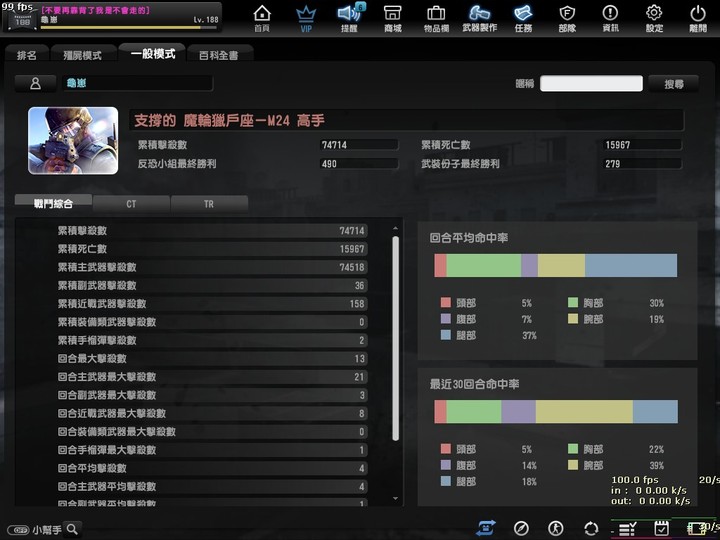Screen dimensions: 720x540
Task: Click the 累積副武器擊殺數 row
Action: (211, 285)
